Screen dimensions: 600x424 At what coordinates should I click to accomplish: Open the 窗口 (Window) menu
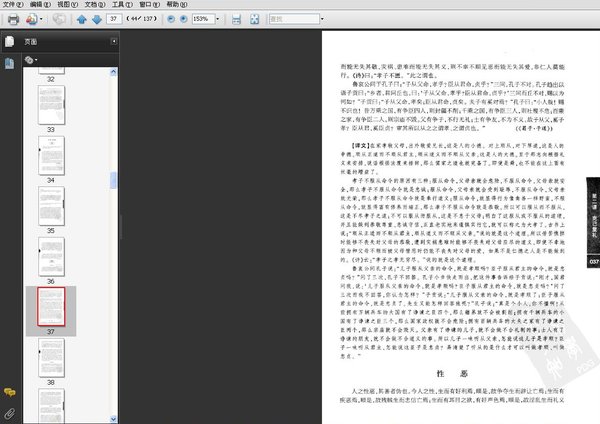pyautogui.click(x=149, y=5)
